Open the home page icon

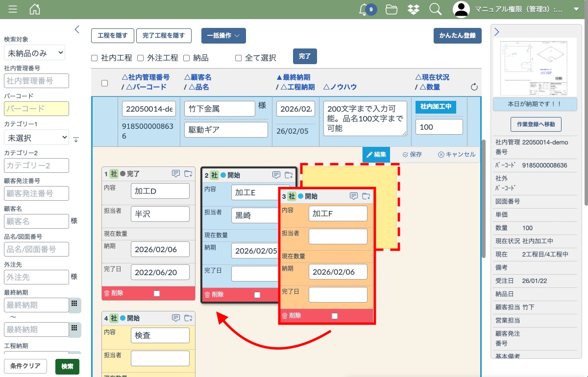pos(35,9)
